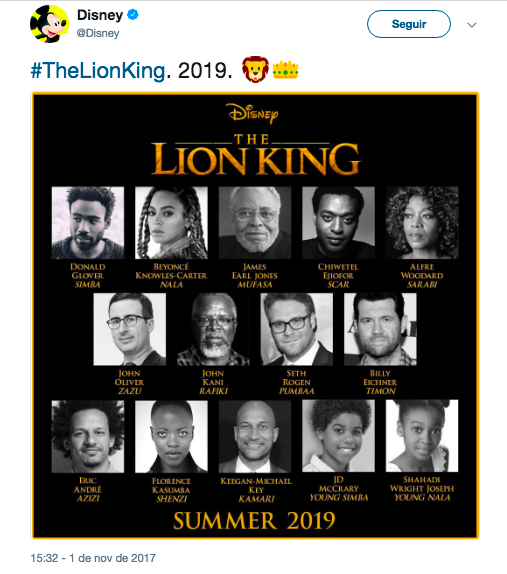Viewport: 507px width, 574px height.
Task: Open the tweet timestamp 15:32 - 1 de nov de 2017
Action: coord(93,558)
